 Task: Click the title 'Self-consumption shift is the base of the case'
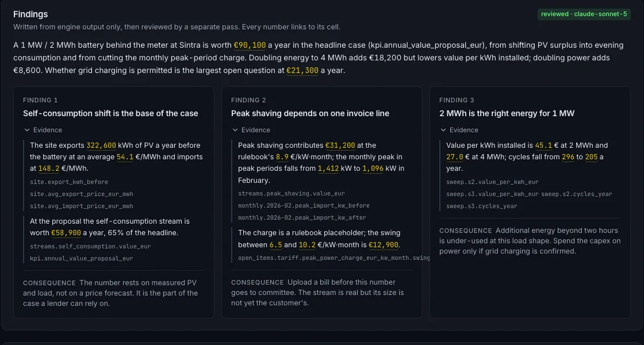tap(110, 113)
